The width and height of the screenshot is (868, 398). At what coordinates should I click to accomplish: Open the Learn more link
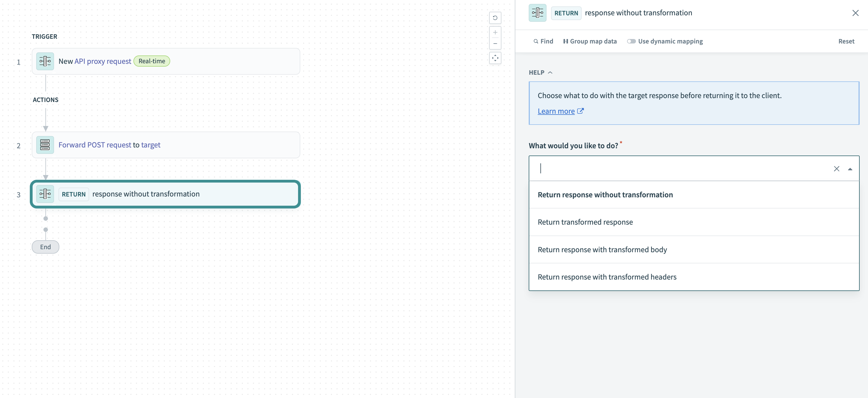[556, 111]
